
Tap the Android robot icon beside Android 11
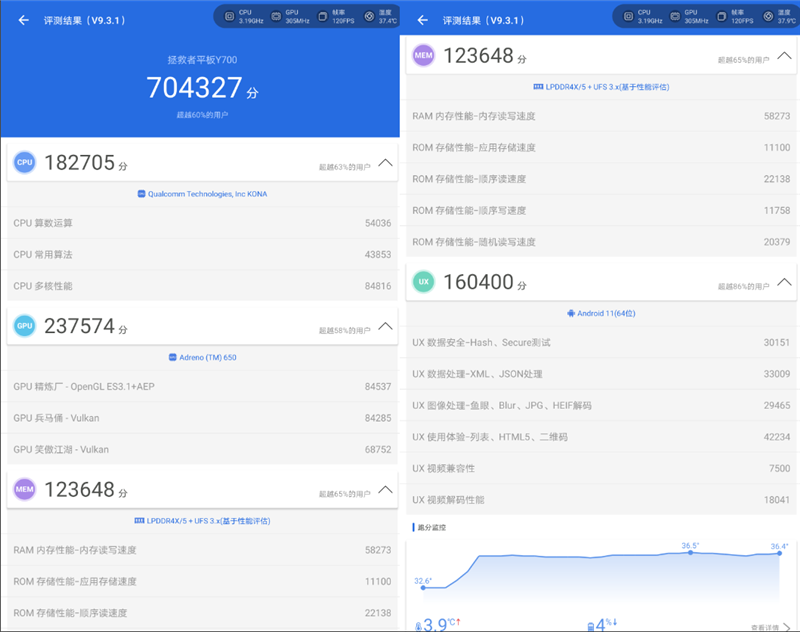571,313
